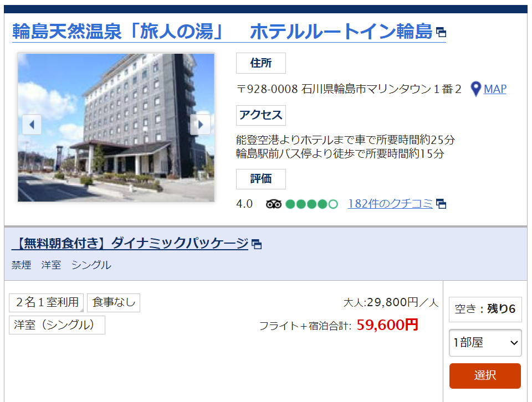Open the 1部屋 room count dropdown
The image size is (532, 402).
485,343
